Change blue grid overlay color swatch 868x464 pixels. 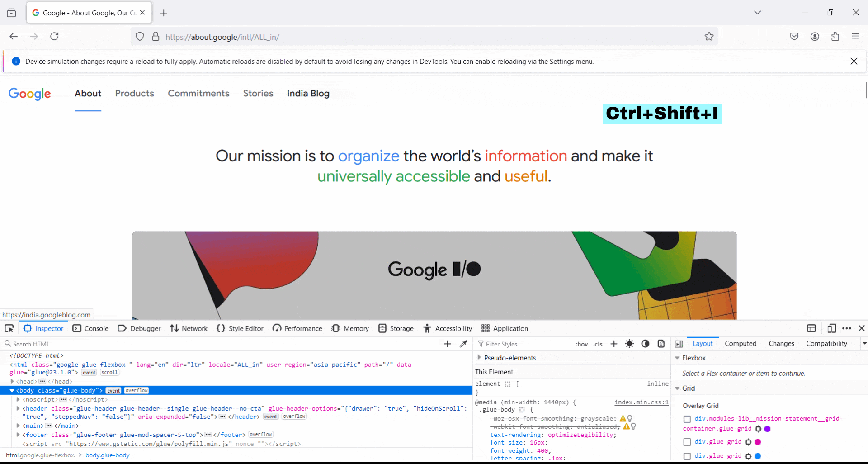click(x=758, y=456)
